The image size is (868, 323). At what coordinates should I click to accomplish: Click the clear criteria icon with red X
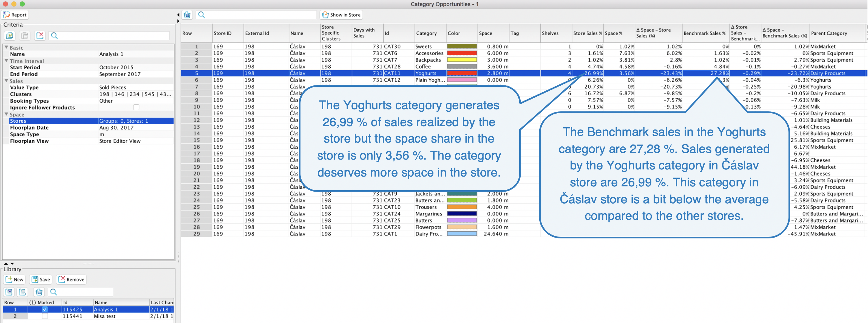click(40, 36)
